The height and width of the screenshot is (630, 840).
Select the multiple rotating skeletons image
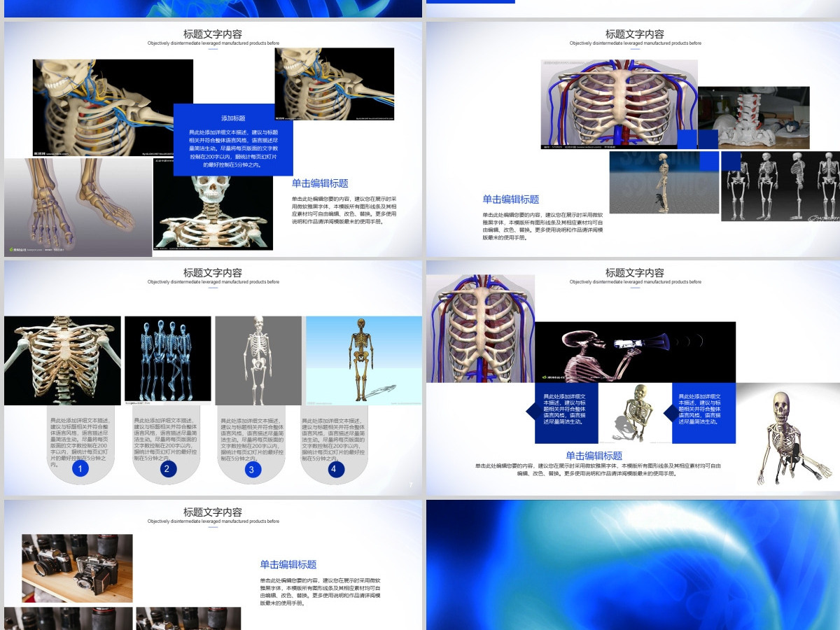tap(780, 186)
